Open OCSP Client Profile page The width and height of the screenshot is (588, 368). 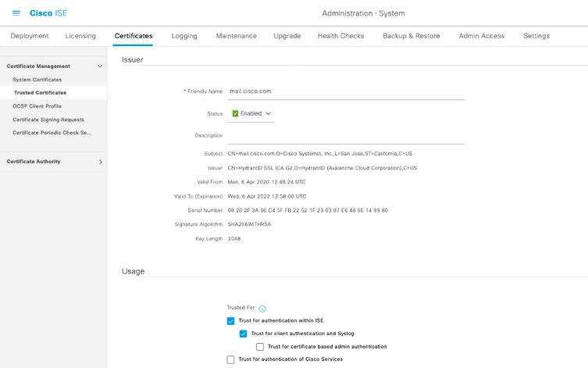click(37, 106)
